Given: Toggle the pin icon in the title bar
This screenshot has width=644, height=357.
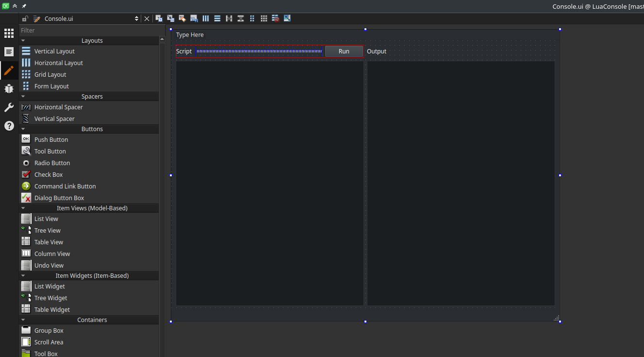Looking at the screenshot, I should coord(24,6).
